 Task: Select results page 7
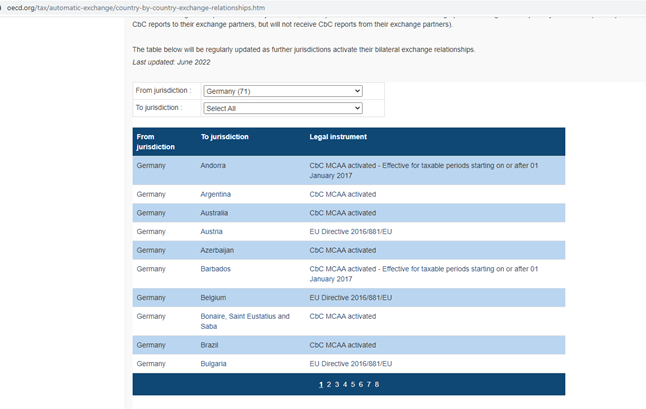click(x=369, y=384)
